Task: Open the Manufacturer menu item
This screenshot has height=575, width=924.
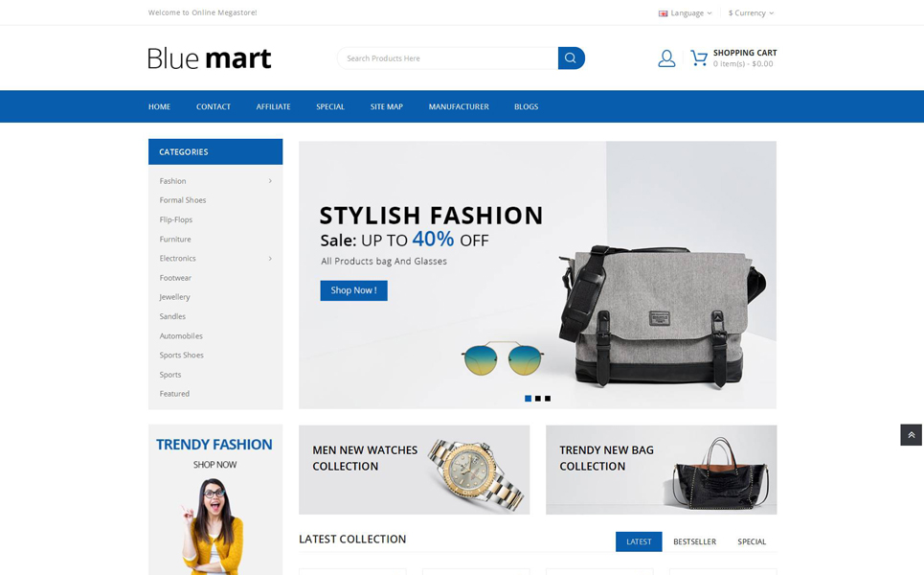Action: click(x=459, y=106)
